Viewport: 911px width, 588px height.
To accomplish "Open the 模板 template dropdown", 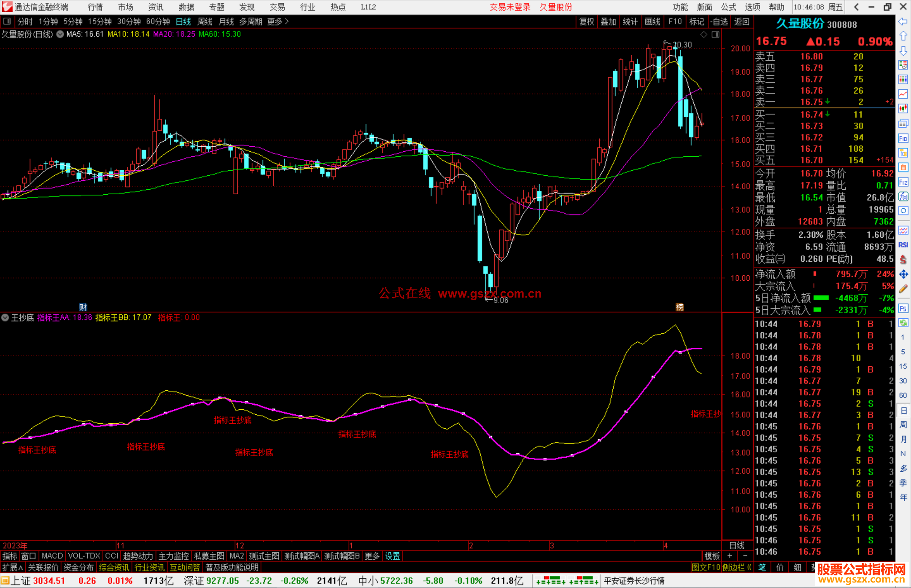I will pos(712,556).
